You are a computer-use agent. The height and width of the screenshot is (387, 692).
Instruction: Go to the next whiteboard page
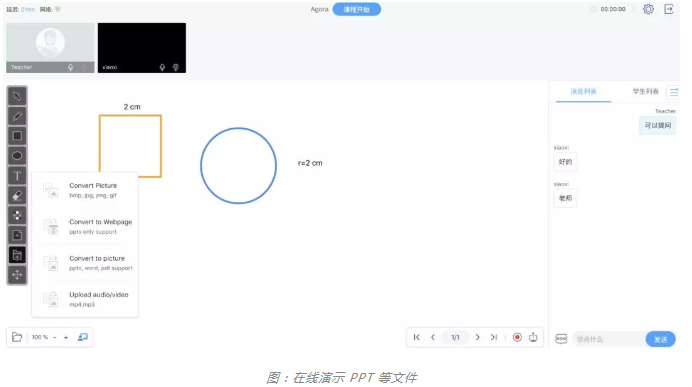point(477,338)
